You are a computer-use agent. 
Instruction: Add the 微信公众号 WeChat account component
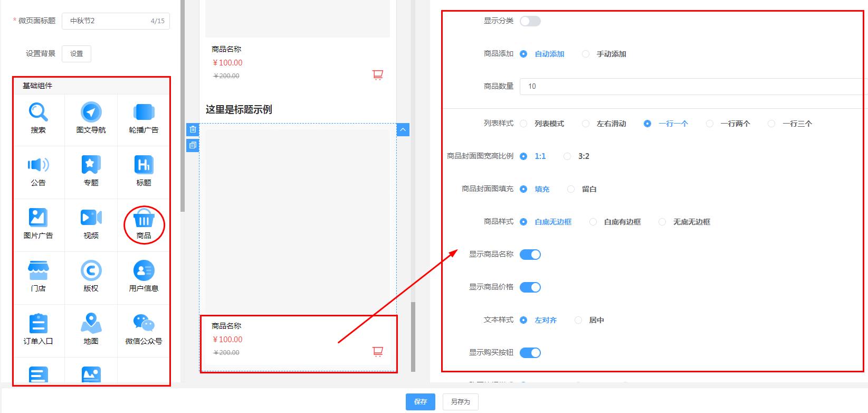click(144, 331)
